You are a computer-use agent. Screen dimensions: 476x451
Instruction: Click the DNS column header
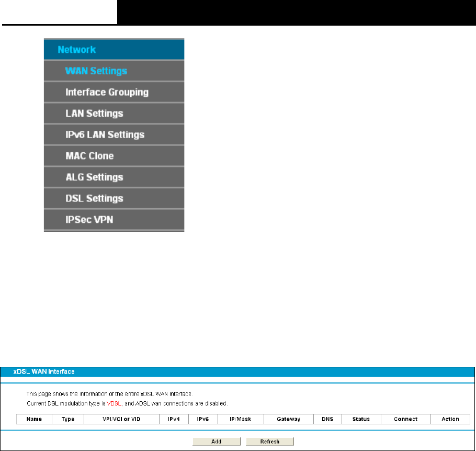pos(327,419)
